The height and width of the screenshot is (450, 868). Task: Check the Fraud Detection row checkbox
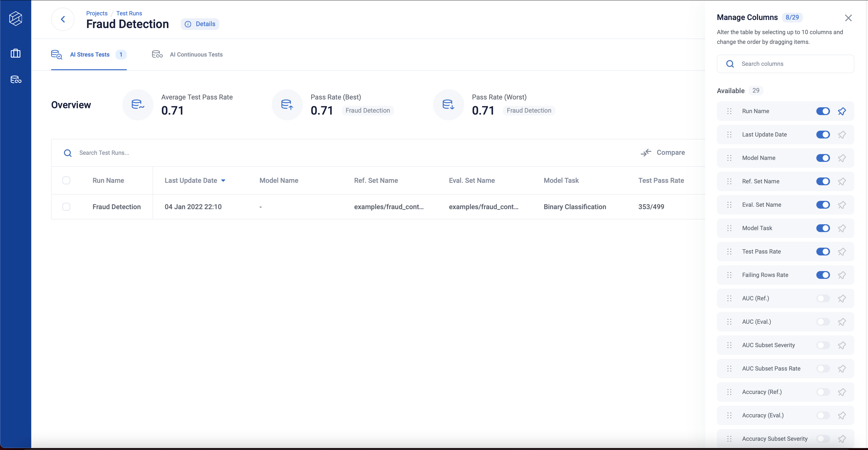tap(66, 207)
